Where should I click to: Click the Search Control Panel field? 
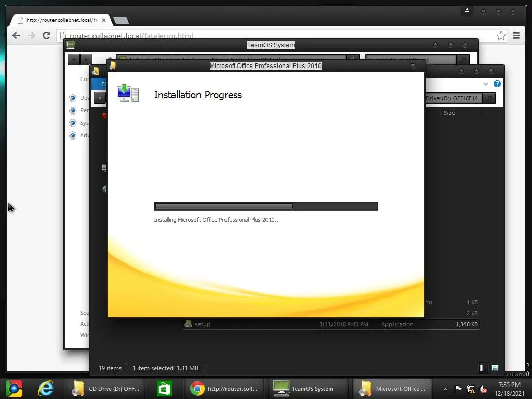(x=410, y=59)
